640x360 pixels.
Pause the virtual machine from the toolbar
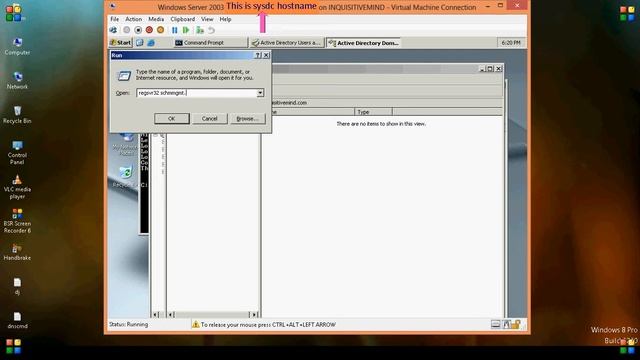pyautogui.click(x=175, y=30)
